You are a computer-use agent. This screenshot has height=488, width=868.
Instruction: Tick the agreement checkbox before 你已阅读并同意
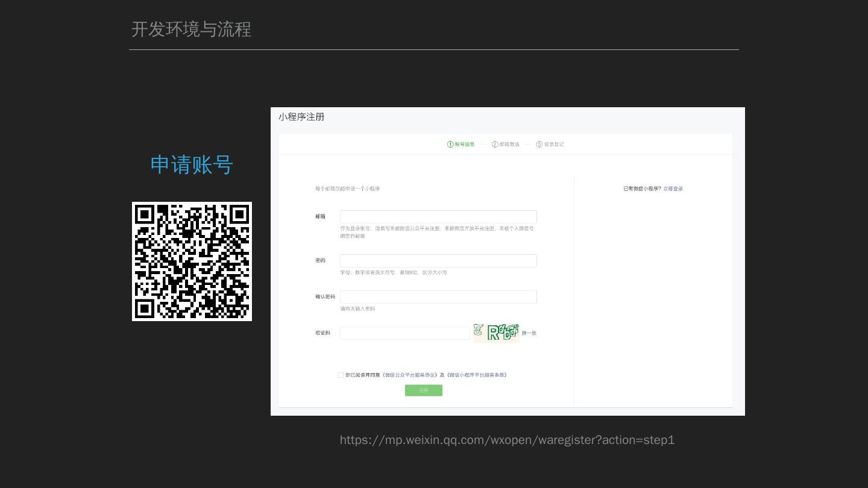point(341,375)
